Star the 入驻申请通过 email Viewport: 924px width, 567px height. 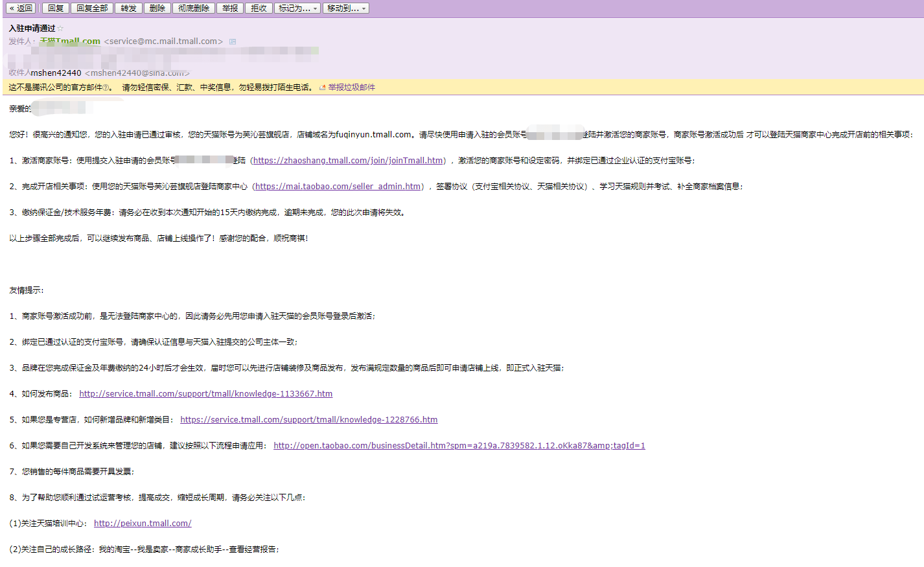tap(61, 29)
